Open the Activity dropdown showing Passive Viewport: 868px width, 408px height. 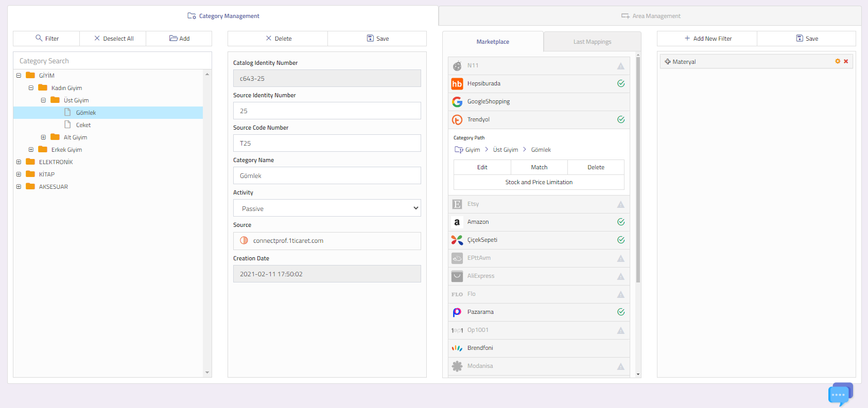click(x=327, y=208)
